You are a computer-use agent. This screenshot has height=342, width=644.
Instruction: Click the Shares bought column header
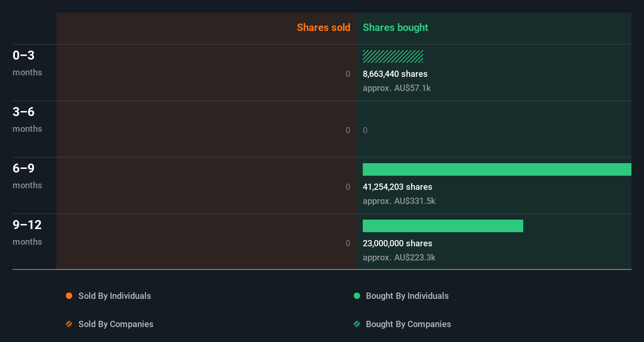click(x=395, y=27)
